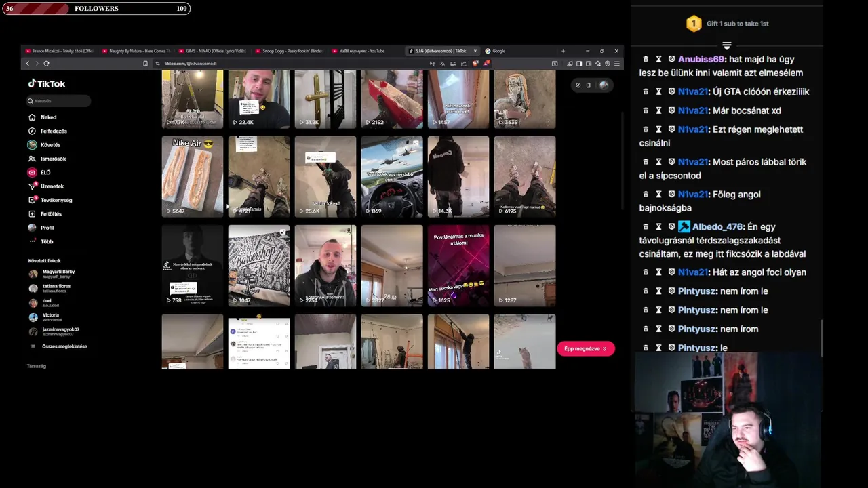Image resolution: width=868 pixels, height=488 pixels.
Task: Open the browser hamburger menu
Action: pos(616,64)
